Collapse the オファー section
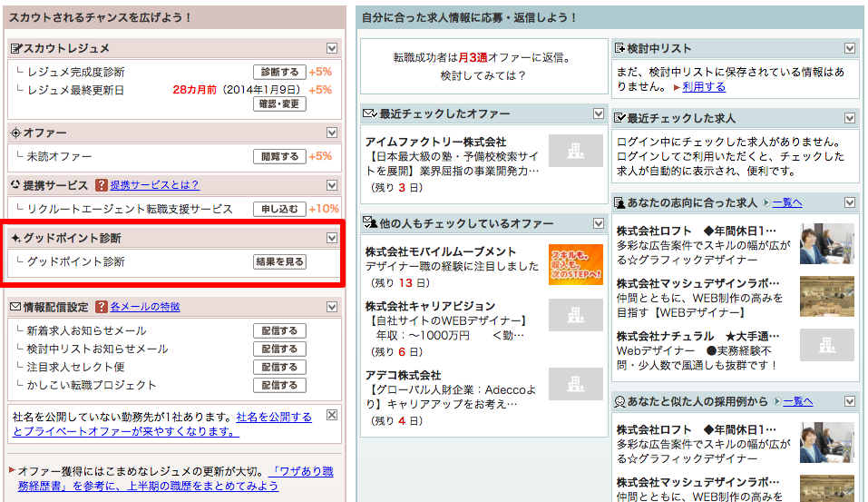Image resolution: width=868 pixels, height=502 pixels. click(332, 133)
